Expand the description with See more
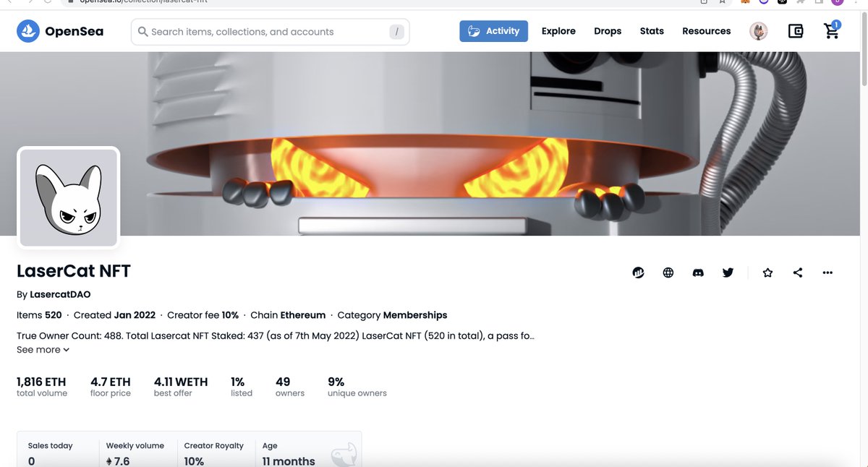868x467 pixels. [43, 350]
